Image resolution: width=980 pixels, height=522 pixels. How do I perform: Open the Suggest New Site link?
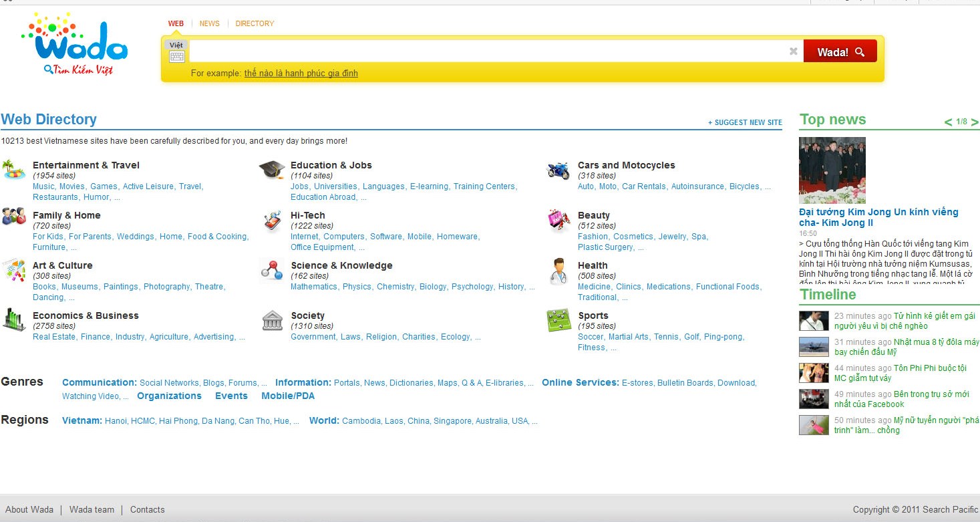point(745,123)
